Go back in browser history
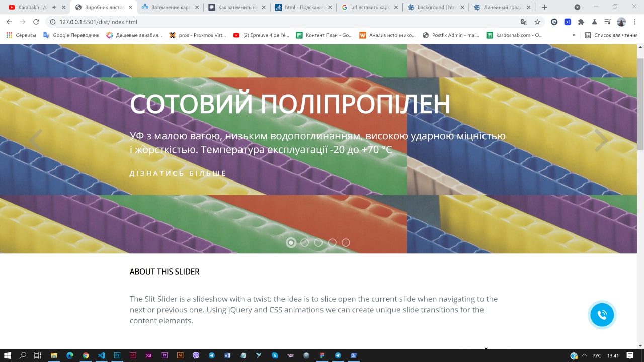 tap(9, 22)
